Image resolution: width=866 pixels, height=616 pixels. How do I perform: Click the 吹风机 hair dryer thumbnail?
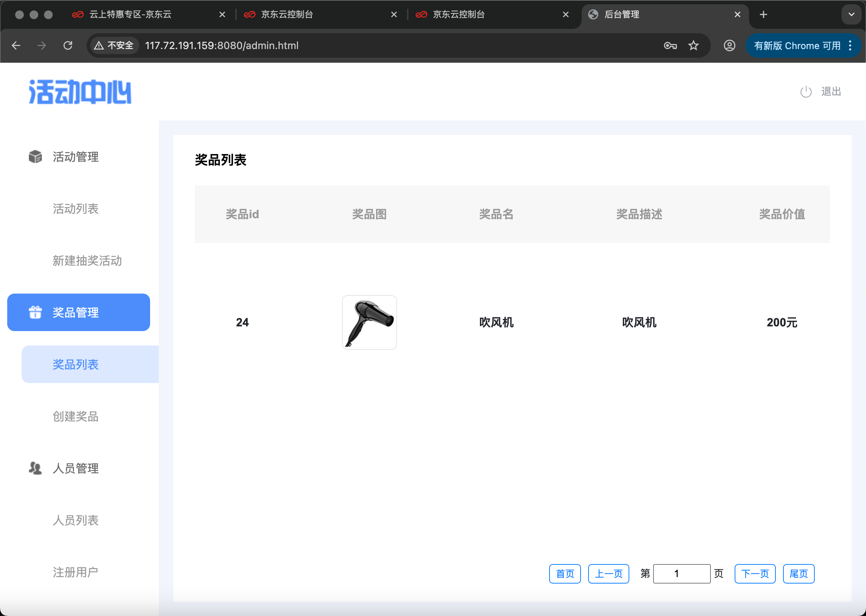[369, 322]
